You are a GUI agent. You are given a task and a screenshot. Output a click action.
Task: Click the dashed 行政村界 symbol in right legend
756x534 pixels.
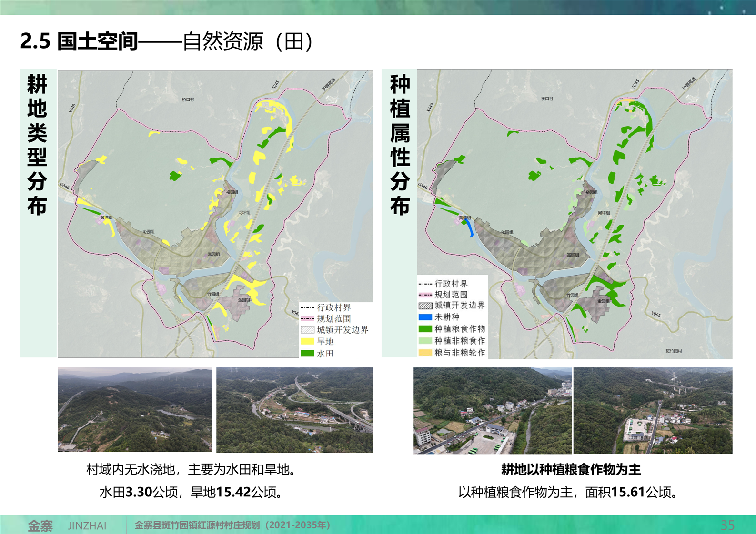point(425,284)
